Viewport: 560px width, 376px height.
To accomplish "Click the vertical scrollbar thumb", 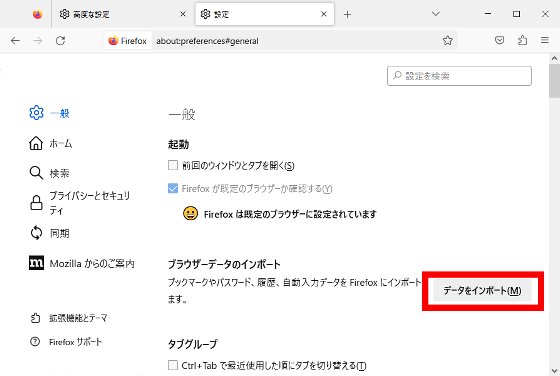I will click(554, 80).
